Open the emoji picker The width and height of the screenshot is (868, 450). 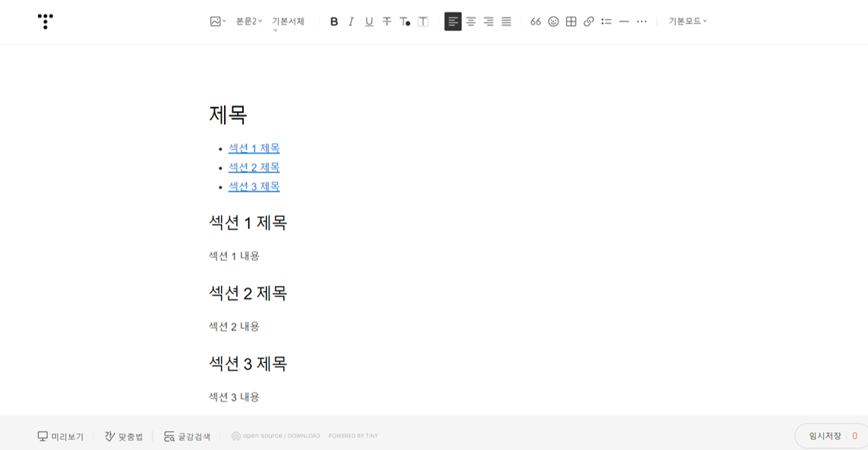tap(552, 21)
